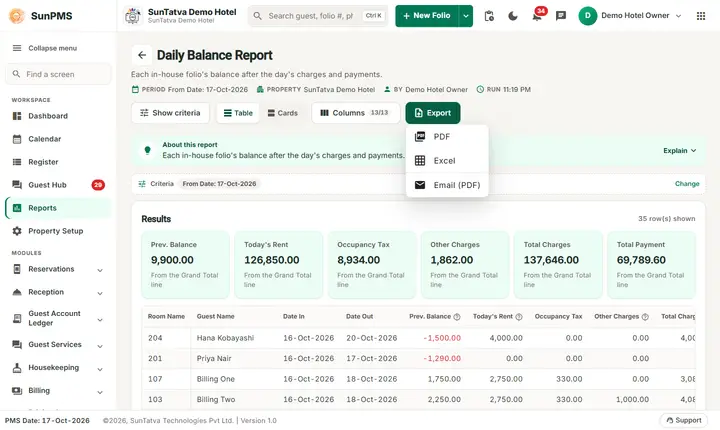Click the Register sidebar icon
Image resolution: width=720 pixels, height=430 pixels.
(x=17, y=162)
